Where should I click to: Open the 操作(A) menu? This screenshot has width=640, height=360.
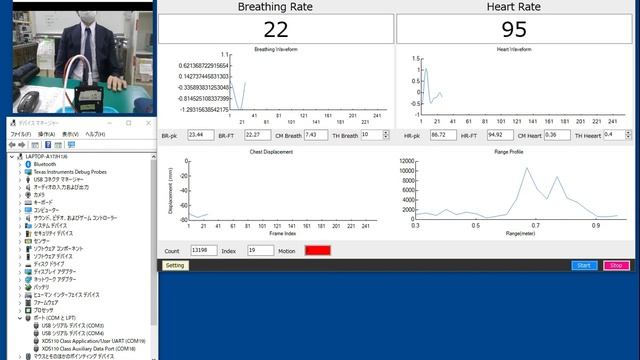(47, 134)
